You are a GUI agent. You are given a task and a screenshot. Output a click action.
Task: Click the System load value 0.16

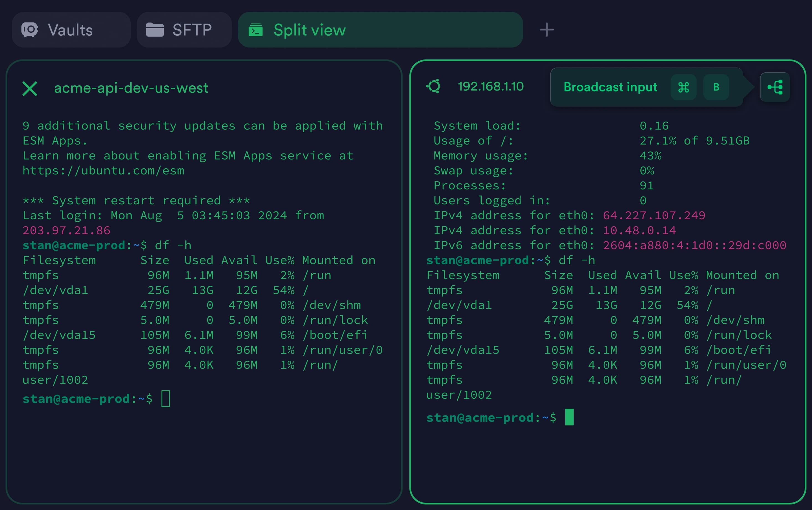(654, 126)
